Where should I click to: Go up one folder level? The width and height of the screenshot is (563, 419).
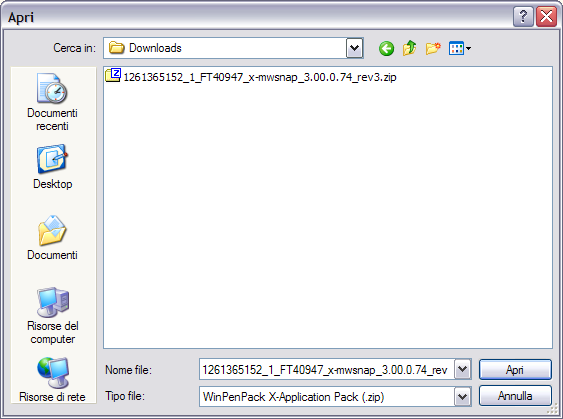point(410,48)
